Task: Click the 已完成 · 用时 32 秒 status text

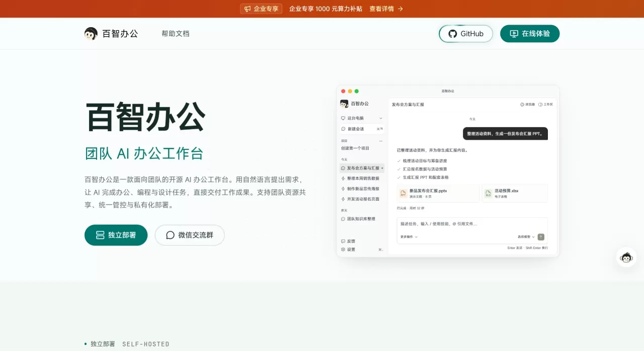Action: pyautogui.click(x=411, y=208)
